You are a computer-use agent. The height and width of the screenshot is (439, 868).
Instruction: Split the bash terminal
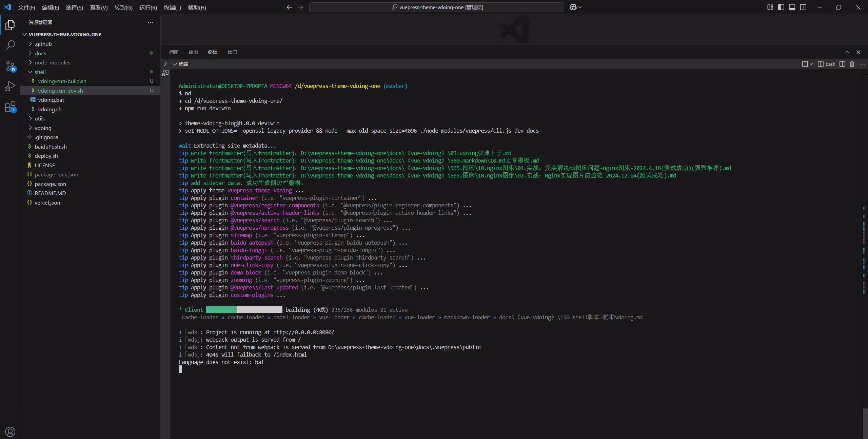[842, 64]
